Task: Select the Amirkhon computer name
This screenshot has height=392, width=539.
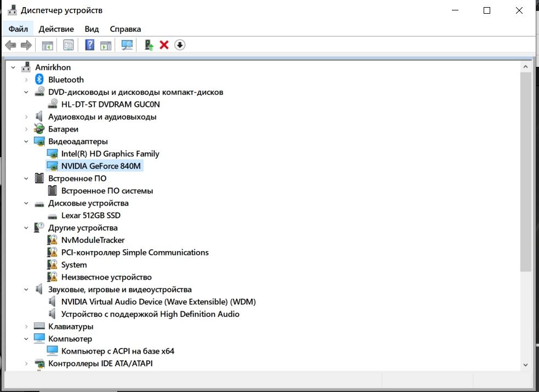Action: coord(53,67)
